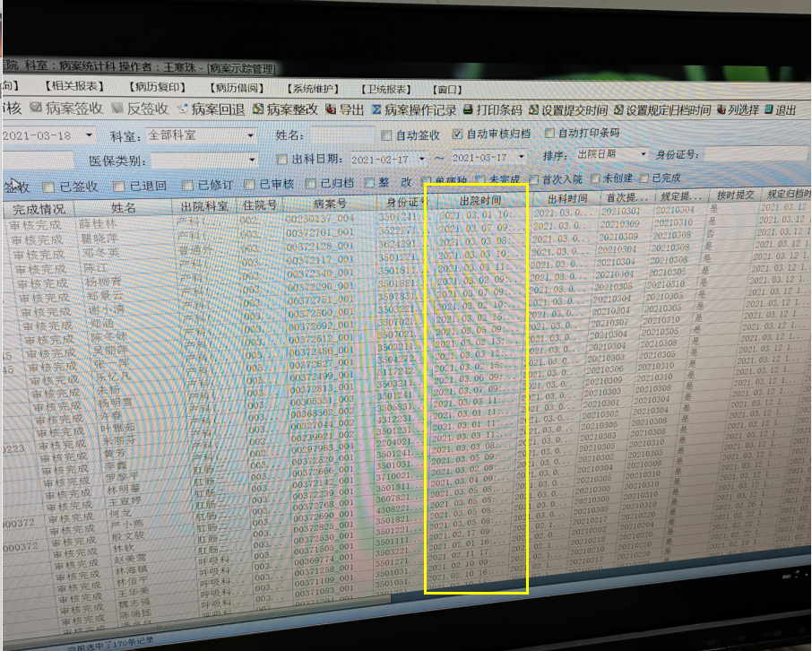The height and width of the screenshot is (651, 812).
Task: Open the 系统维护 menu
Action: point(313,89)
